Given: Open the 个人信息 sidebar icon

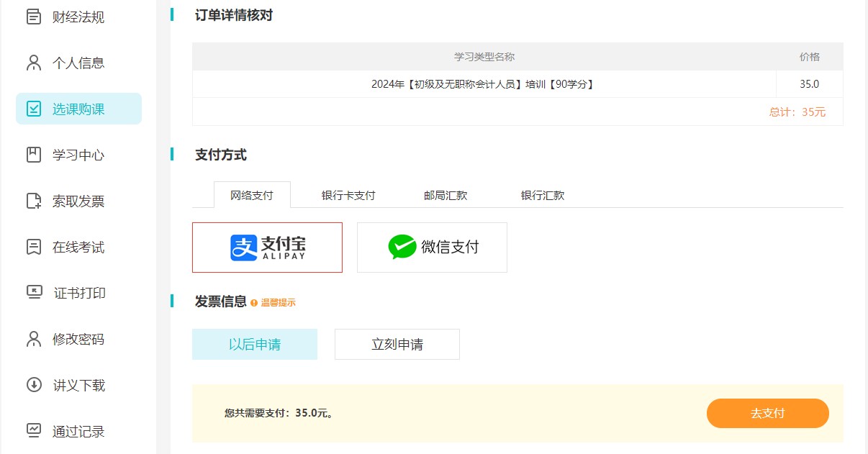Looking at the screenshot, I should (x=33, y=63).
